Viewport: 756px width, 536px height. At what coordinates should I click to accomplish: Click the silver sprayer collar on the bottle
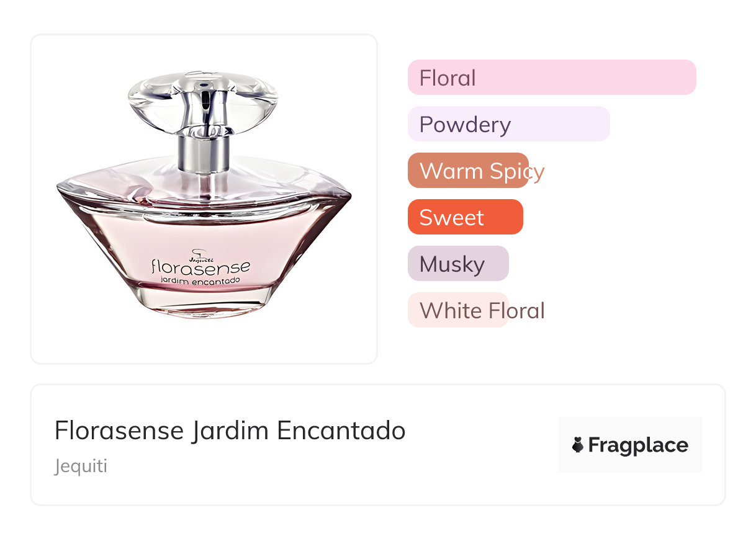click(x=203, y=153)
